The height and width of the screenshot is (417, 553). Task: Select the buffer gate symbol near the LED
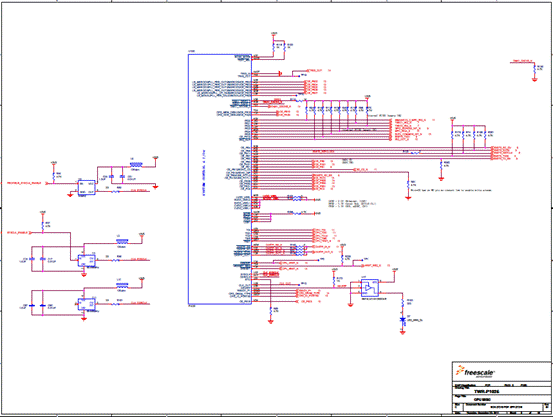click(370, 288)
